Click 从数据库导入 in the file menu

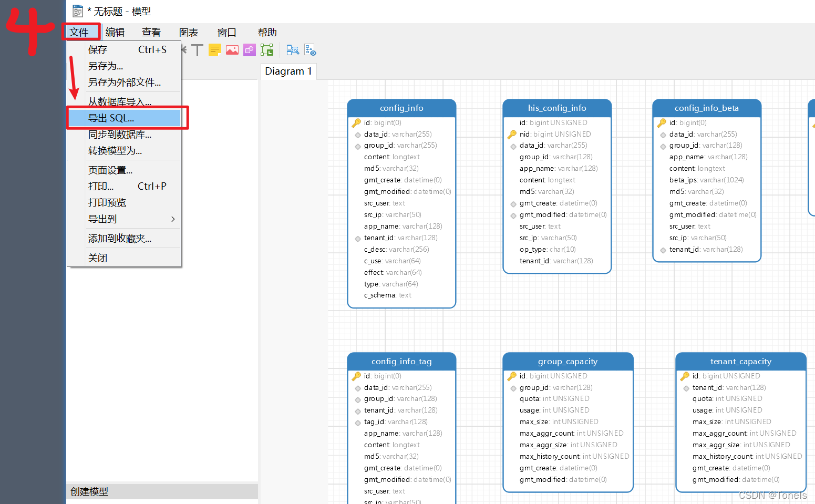(x=119, y=101)
